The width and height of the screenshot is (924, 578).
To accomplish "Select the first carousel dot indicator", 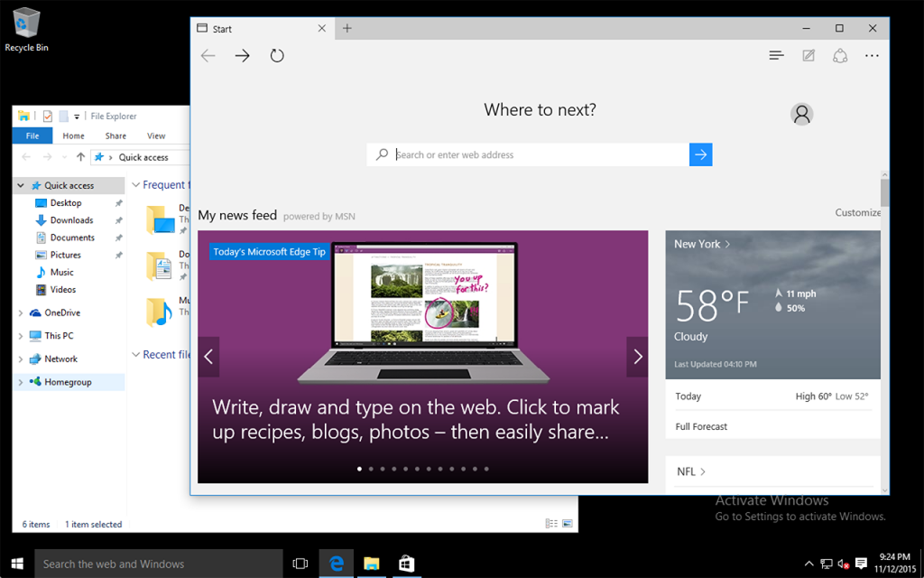I will pyautogui.click(x=359, y=469).
